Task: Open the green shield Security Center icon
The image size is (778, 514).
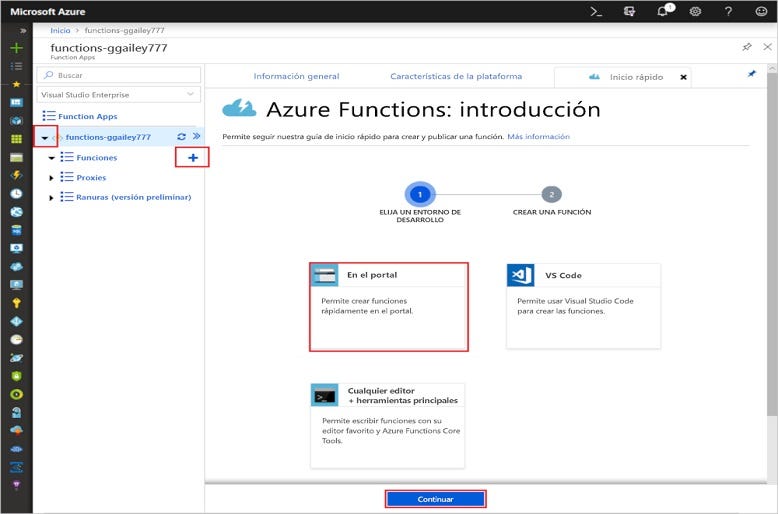Action: click(x=16, y=376)
